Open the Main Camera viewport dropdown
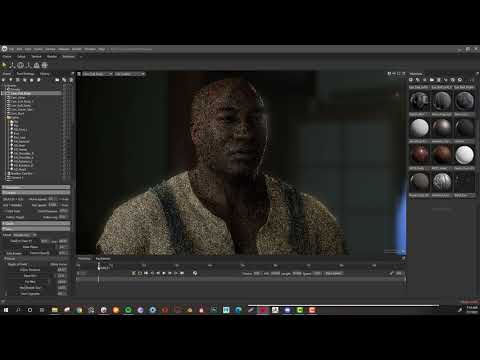480x360 pixels. click(x=97, y=74)
